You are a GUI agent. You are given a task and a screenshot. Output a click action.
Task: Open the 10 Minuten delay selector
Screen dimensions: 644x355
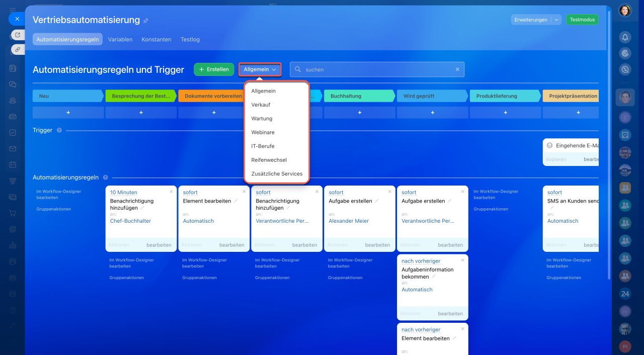(124, 192)
